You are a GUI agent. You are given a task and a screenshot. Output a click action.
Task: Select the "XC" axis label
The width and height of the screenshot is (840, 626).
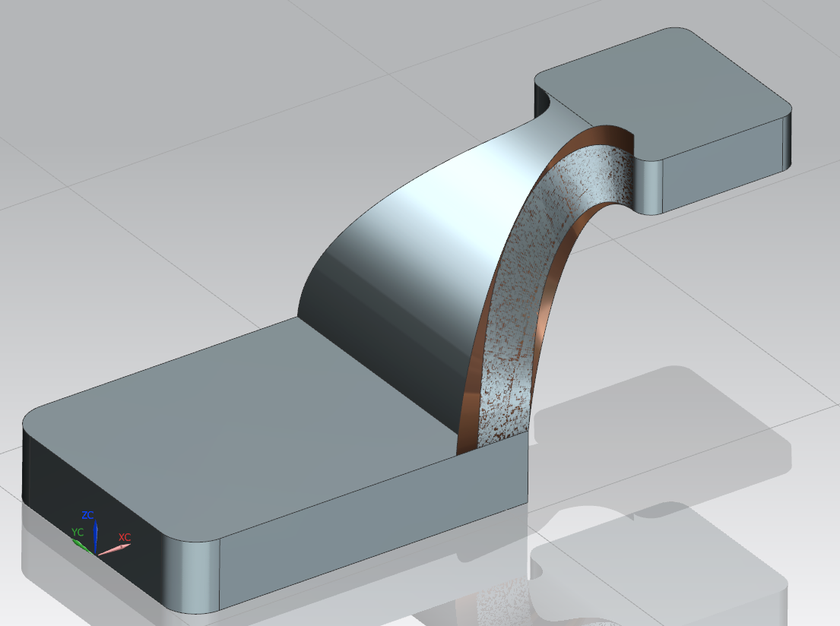tap(124, 536)
